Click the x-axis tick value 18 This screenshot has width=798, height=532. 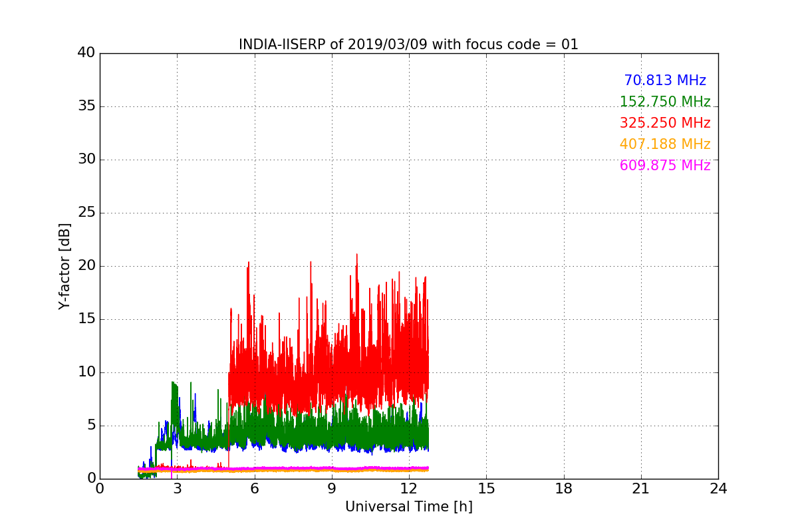[x=563, y=488]
